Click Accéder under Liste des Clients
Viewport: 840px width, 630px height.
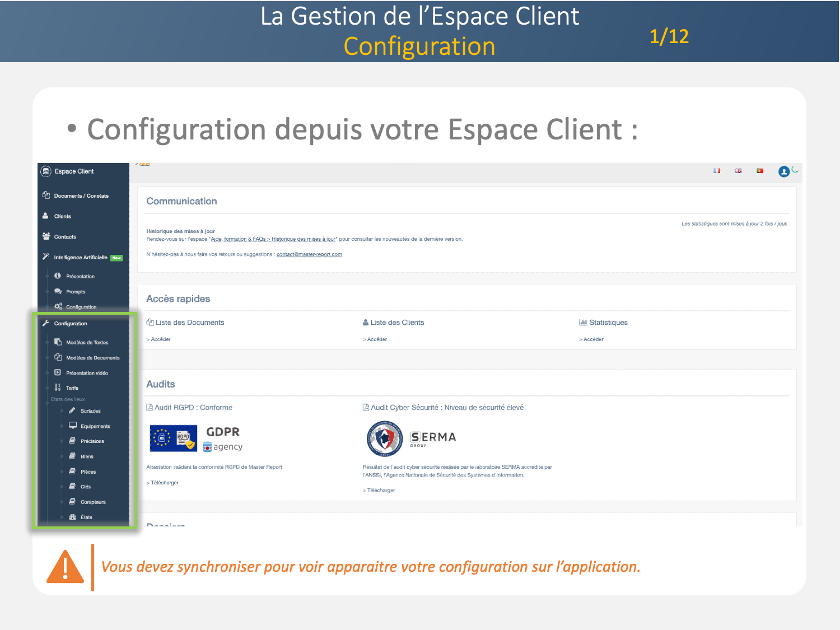pos(377,339)
